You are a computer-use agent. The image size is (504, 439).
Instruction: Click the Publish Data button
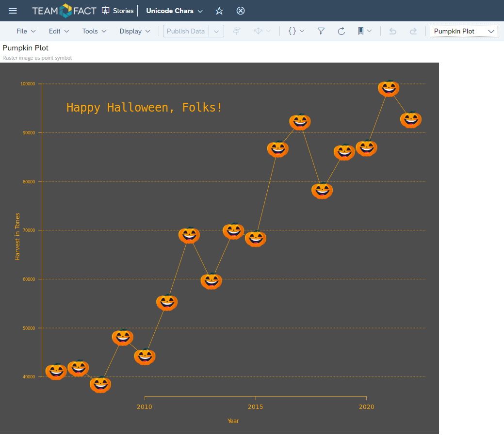(186, 31)
